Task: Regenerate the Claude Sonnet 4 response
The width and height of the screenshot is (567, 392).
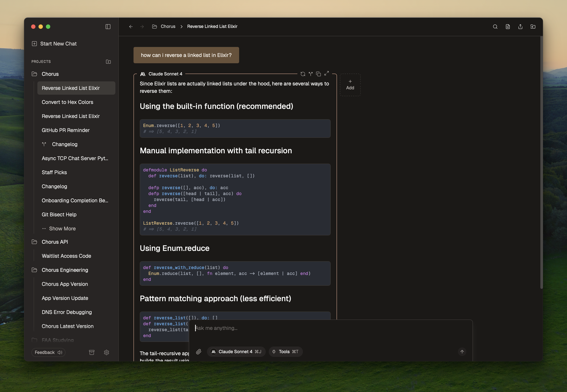Action: pos(303,74)
